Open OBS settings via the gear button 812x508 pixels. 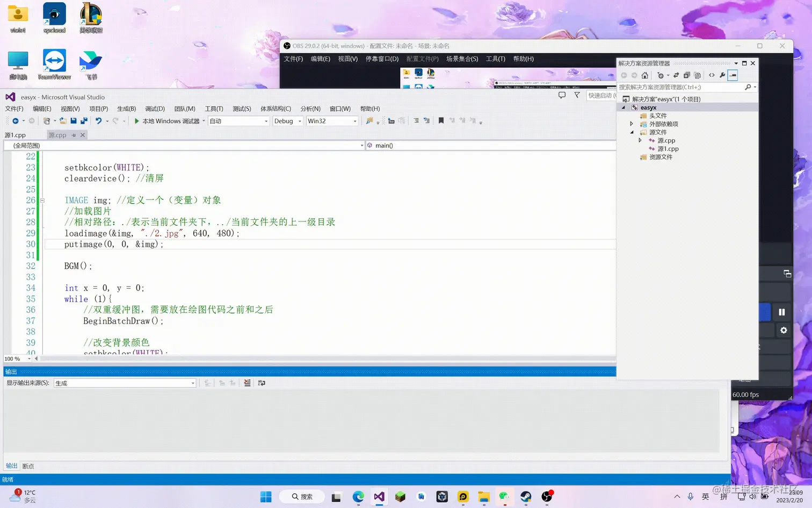click(x=783, y=330)
